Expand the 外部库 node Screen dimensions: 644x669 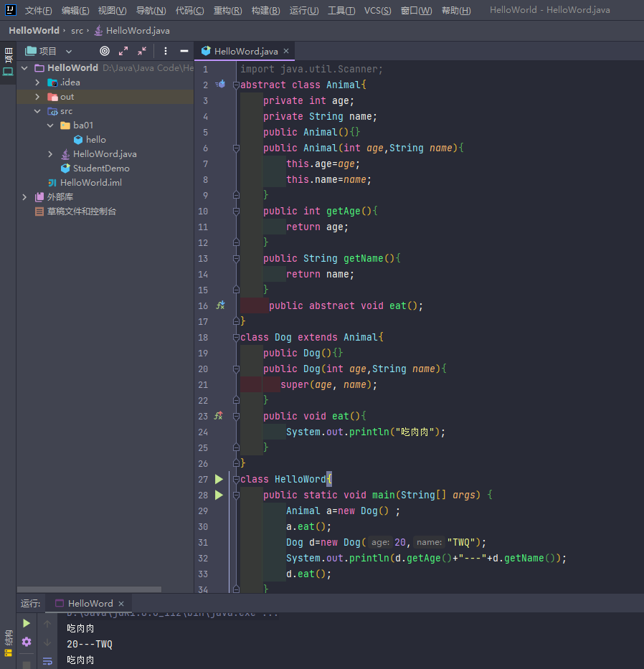[x=24, y=197]
